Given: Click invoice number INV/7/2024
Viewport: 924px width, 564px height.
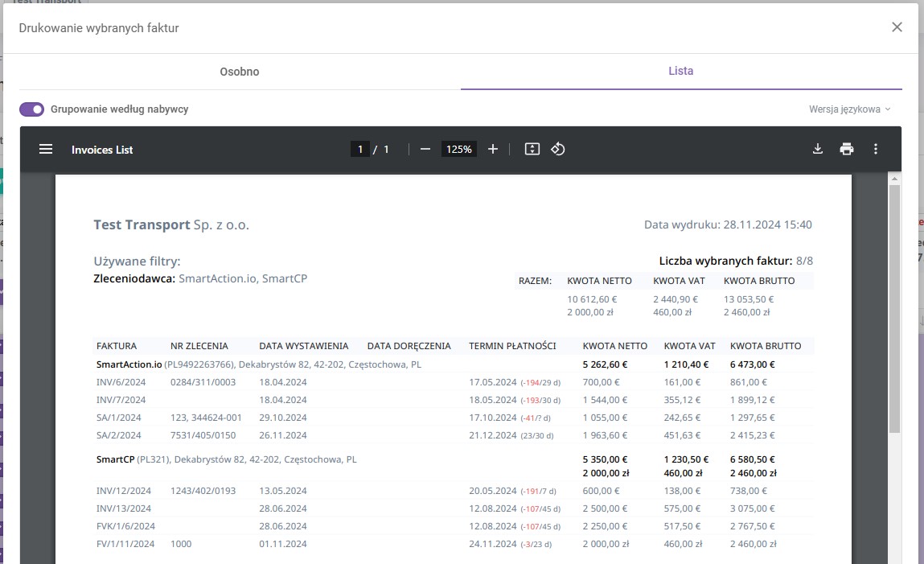Looking at the screenshot, I should point(121,400).
